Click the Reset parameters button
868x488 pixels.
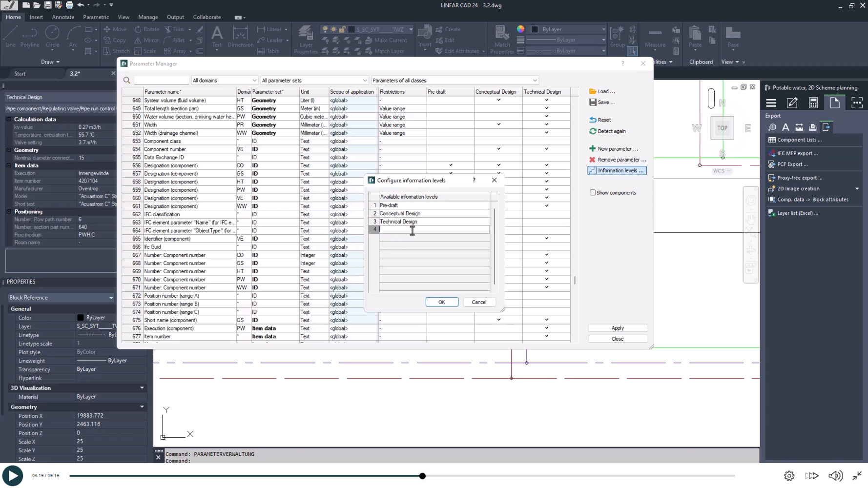pyautogui.click(x=600, y=120)
